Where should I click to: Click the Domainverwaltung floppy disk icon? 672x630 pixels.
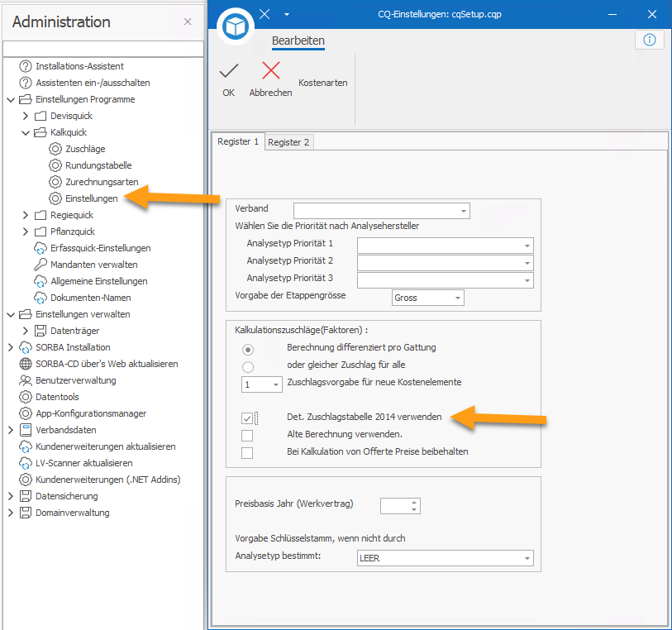click(x=26, y=513)
